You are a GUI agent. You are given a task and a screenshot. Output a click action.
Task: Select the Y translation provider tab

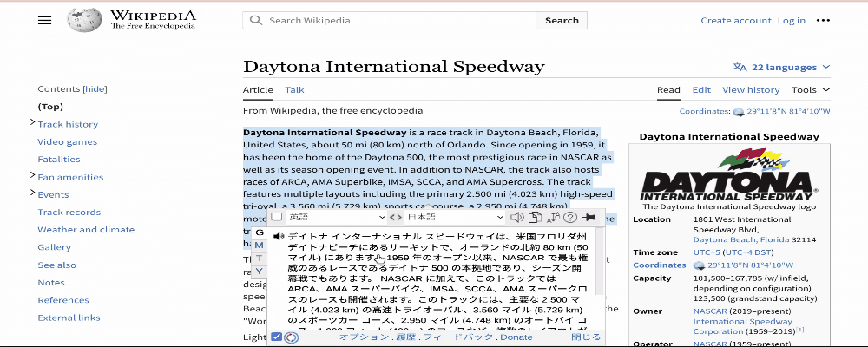pyautogui.click(x=259, y=271)
